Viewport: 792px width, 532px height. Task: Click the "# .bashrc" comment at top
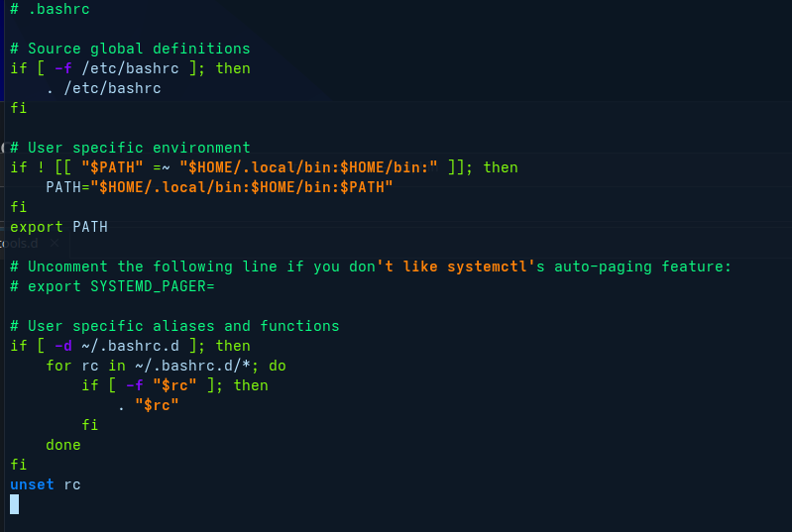[51, 9]
